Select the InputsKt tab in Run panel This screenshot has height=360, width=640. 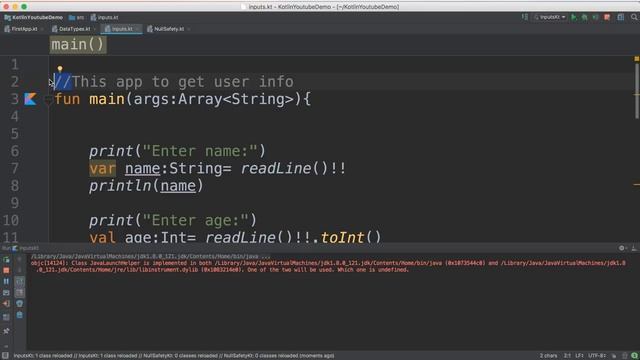tap(25, 248)
